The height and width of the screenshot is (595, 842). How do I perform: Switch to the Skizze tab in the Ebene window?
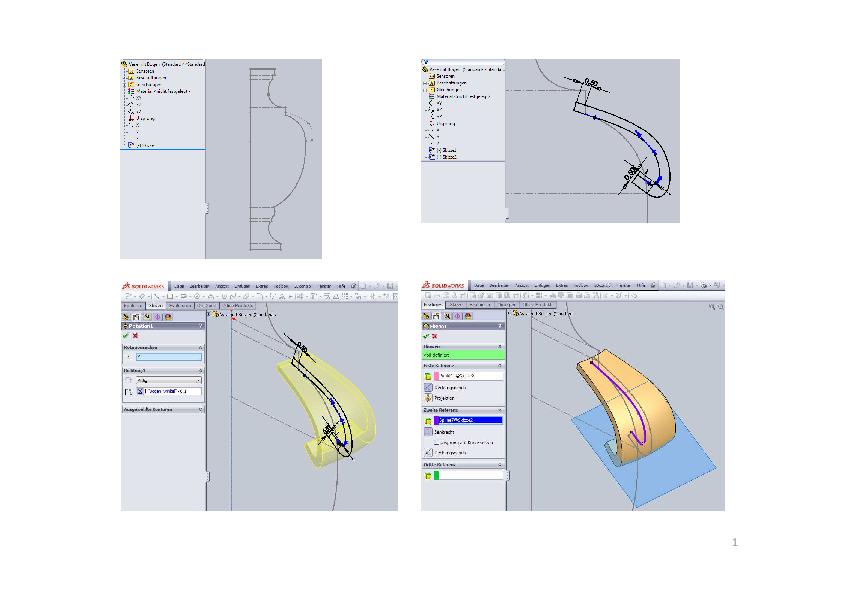[456, 304]
